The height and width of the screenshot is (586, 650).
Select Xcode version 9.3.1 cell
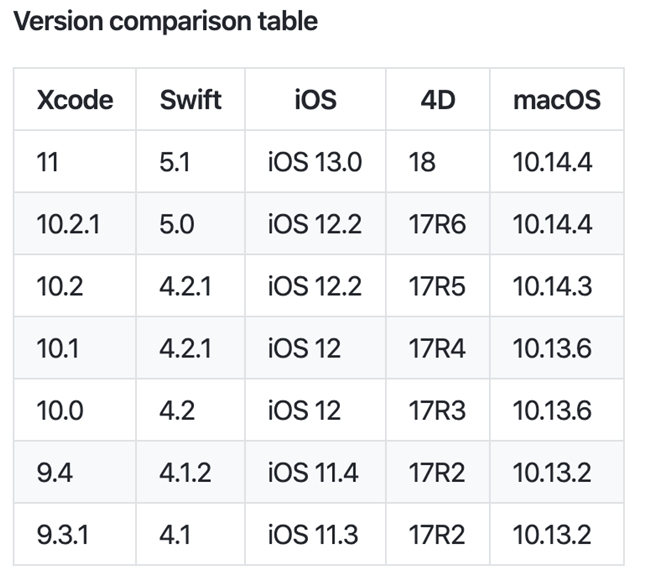point(62,535)
